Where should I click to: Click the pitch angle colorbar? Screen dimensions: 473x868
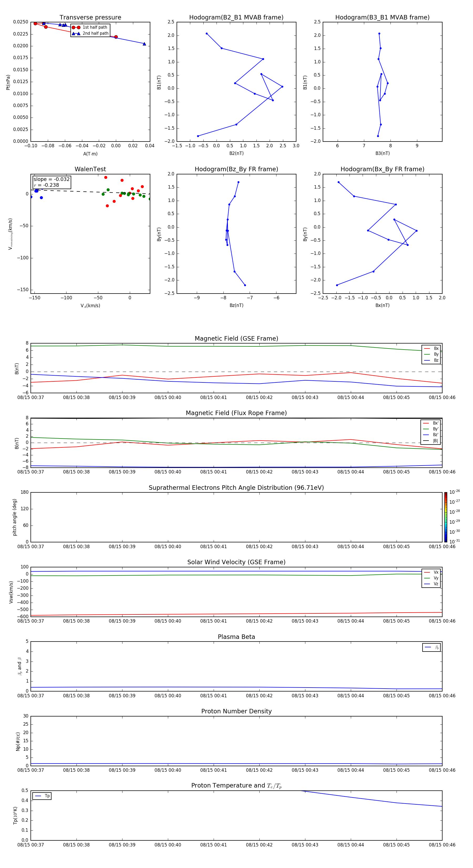pos(446,517)
